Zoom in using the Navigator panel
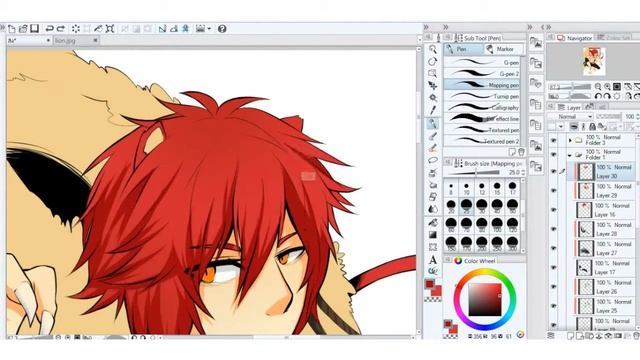This screenshot has width=640, height=360. (607, 87)
